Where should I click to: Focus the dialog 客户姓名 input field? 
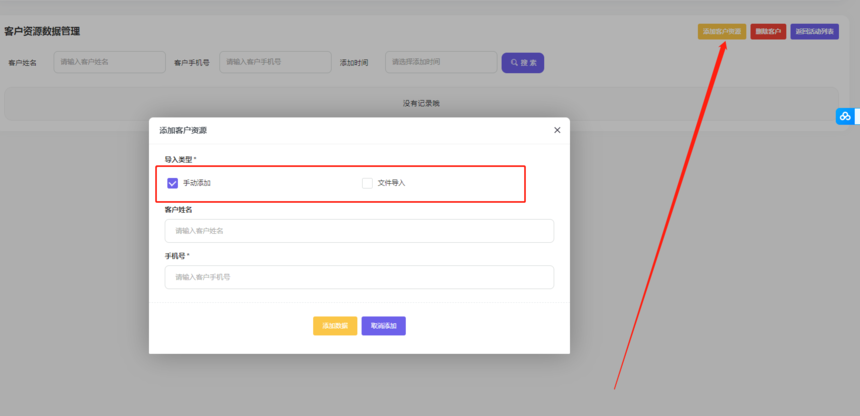point(359,231)
